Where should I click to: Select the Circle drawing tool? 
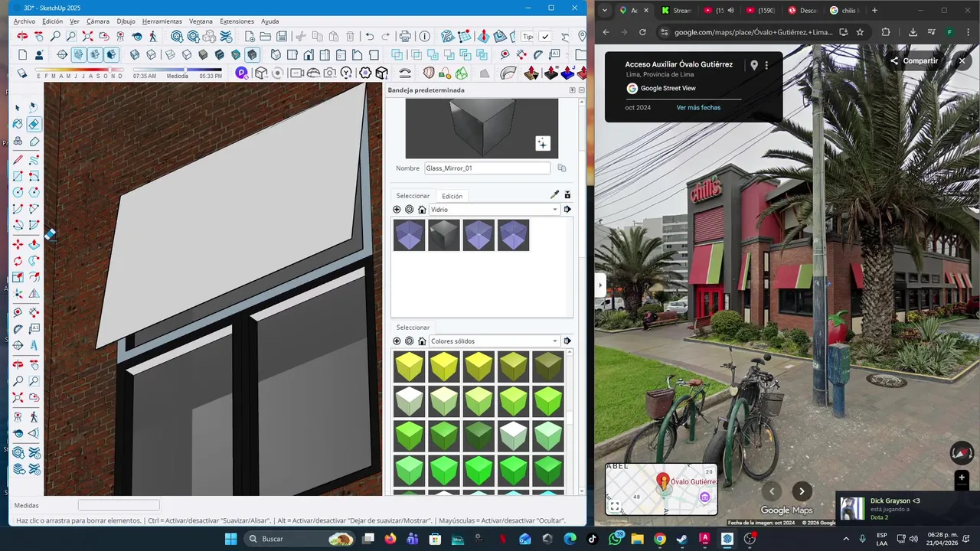[x=18, y=192]
